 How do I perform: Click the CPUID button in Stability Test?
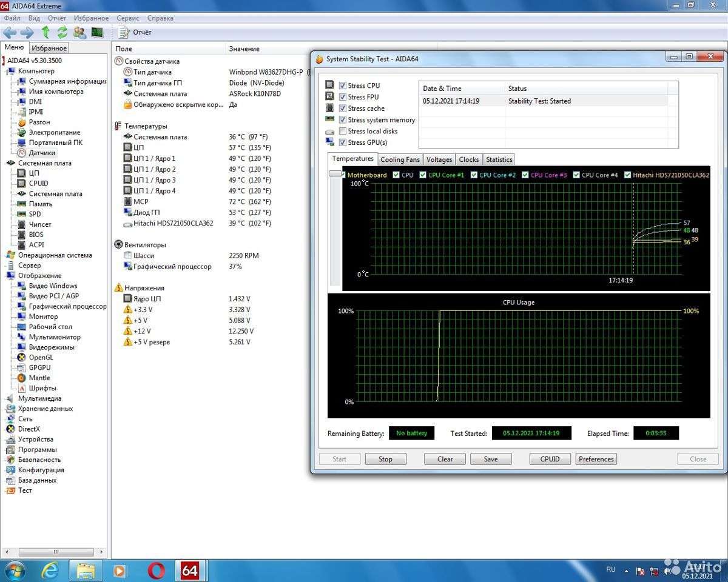click(x=550, y=459)
